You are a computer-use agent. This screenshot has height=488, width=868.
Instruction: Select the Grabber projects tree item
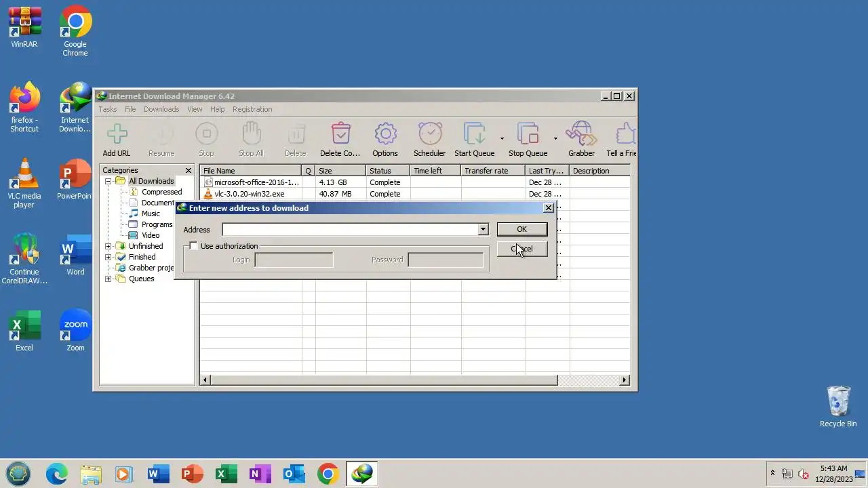(x=151, y=268)
